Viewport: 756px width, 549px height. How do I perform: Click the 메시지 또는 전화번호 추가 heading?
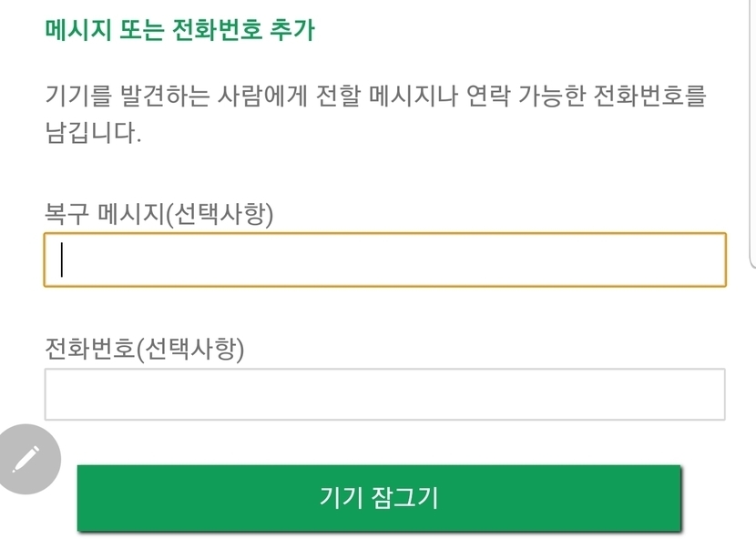(179, 30)
